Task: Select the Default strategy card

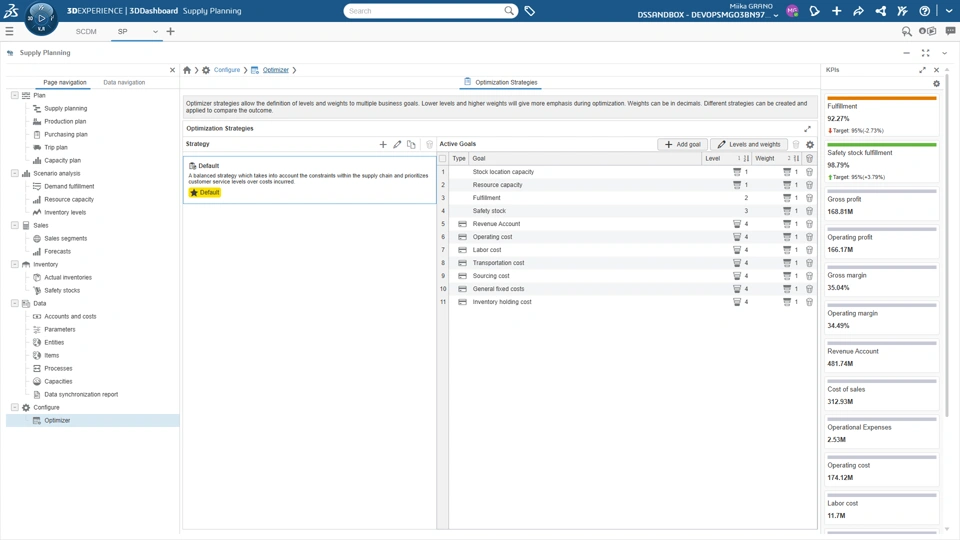Action: coord(310,179)
